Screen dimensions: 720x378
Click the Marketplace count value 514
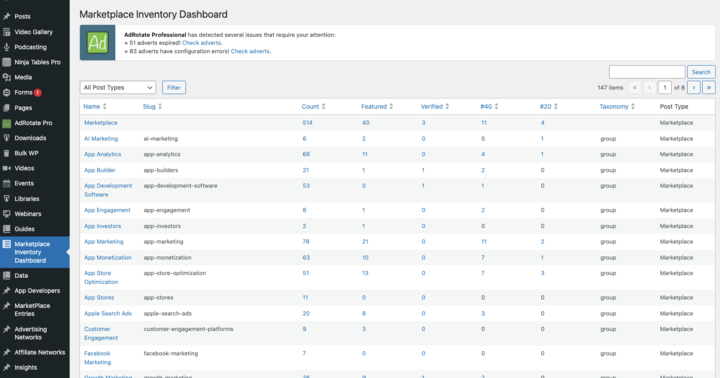tap(307, 123)
